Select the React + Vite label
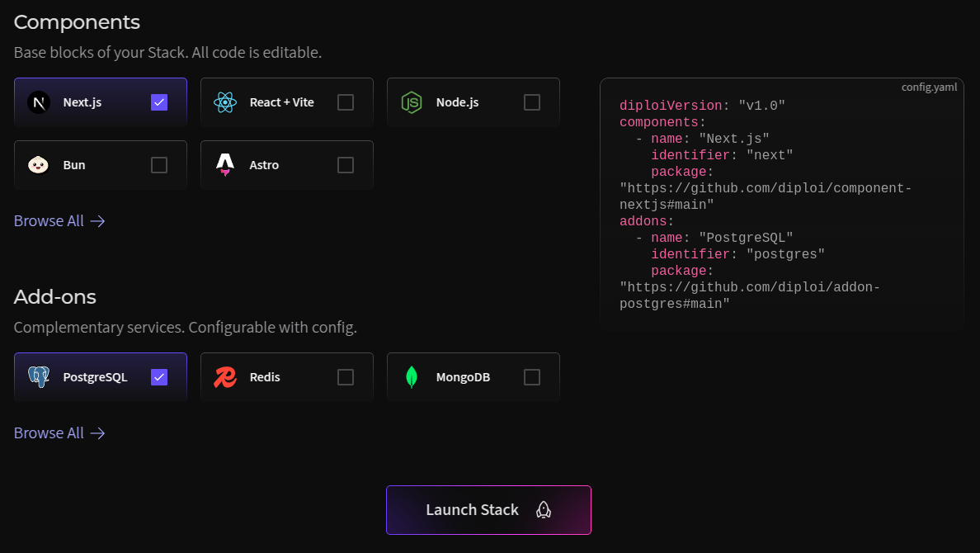This screenshot has height=553, width=980. pos(282,102)
